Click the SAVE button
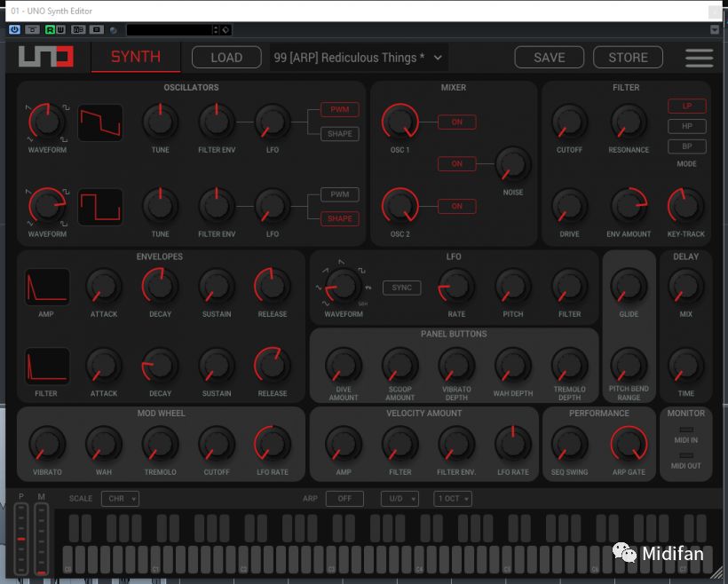This screenshot has width=728, height=584. click(550, 58)
